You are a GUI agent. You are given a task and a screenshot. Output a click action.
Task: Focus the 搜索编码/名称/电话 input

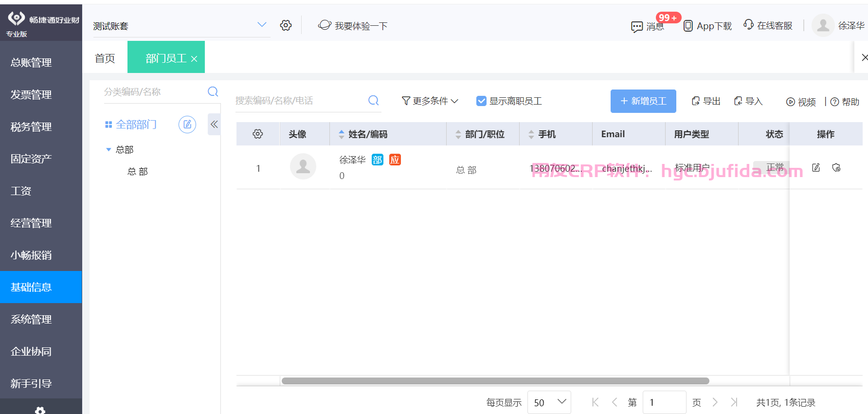(299, 100)
